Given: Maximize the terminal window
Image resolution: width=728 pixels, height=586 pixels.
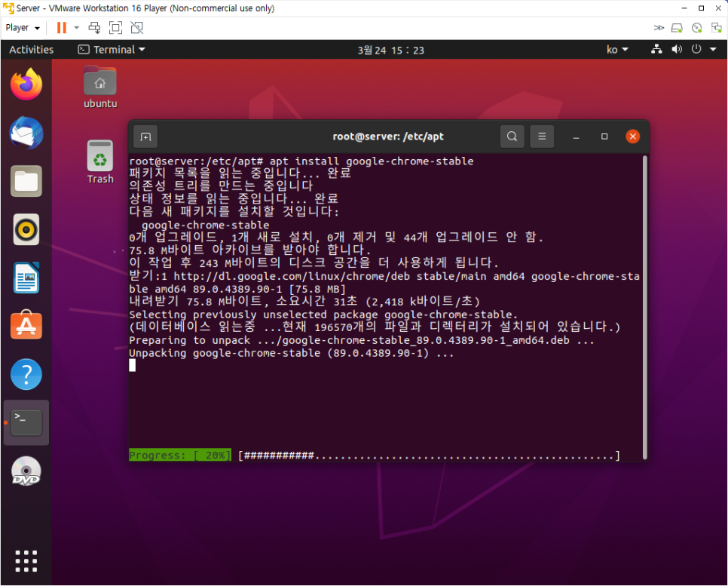Looking at the screenshot, I should tap(604, 137).
